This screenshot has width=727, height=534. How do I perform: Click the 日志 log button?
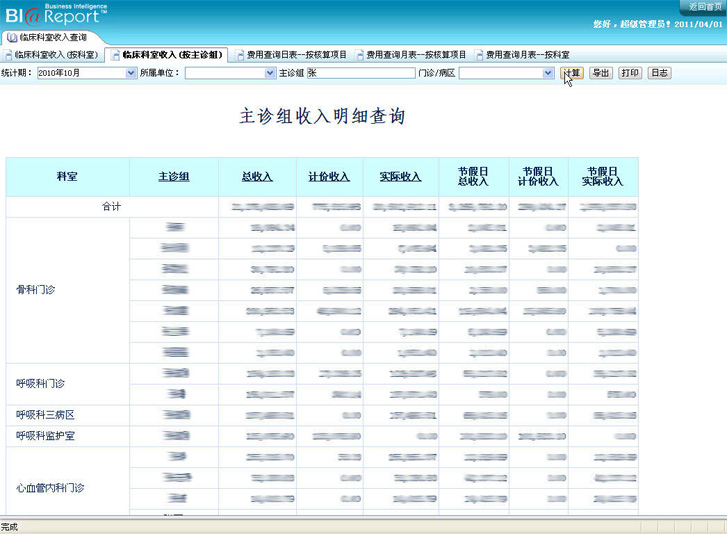tap(659, 73)
